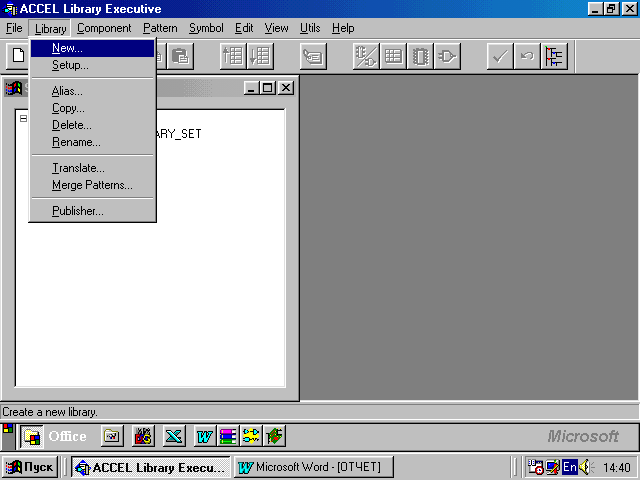The height and width of the screenshot is (480, 640).
Task: Click the MS-DOS style icon on Office bar
Action: click(x=143, y=436)
